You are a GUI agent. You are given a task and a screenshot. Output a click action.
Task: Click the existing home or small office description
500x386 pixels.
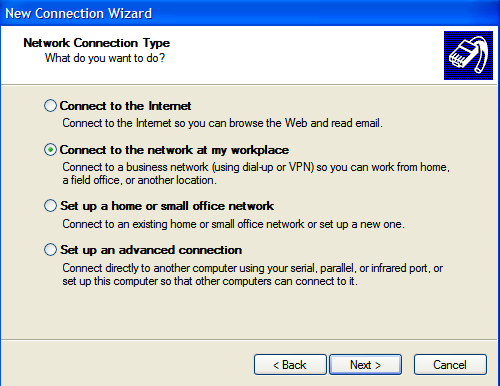click(x=233, y=224)
